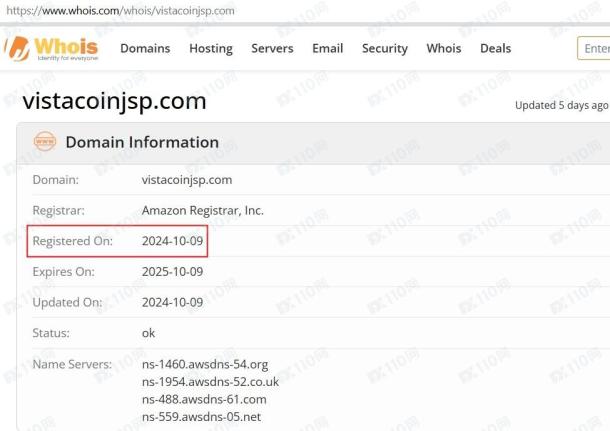Open the Deals menu item
This screenshot has height=431, width=610.
coord(496,48)
